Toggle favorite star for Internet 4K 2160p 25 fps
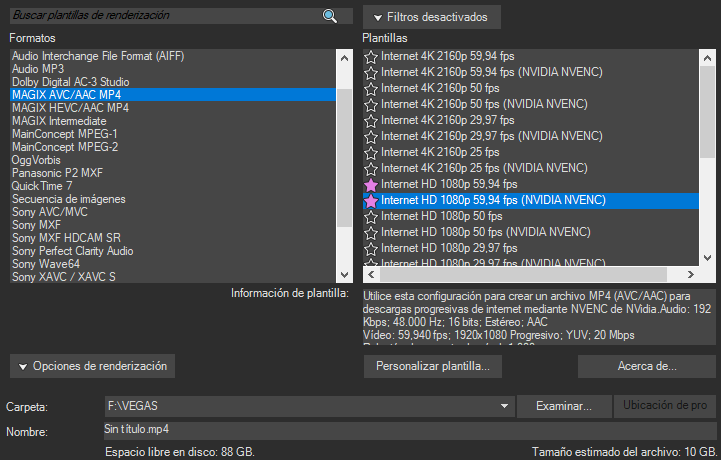721x460 pixels. click(x=371, y=153)
